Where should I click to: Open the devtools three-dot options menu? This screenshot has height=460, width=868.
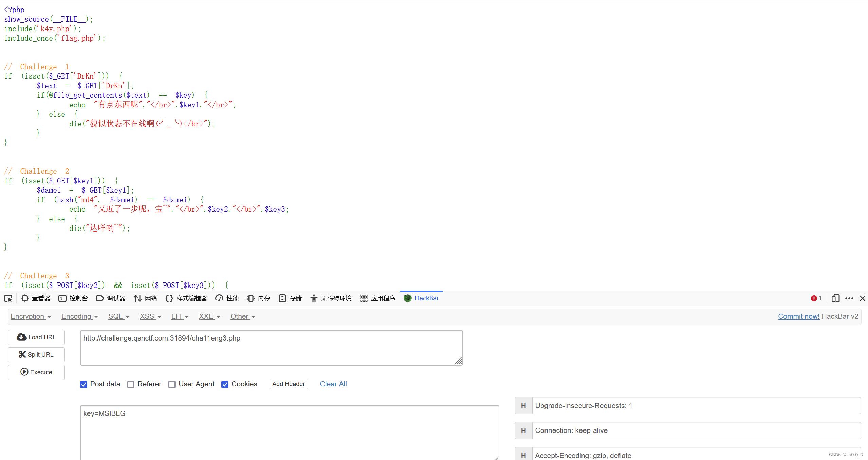coord(849,298)
